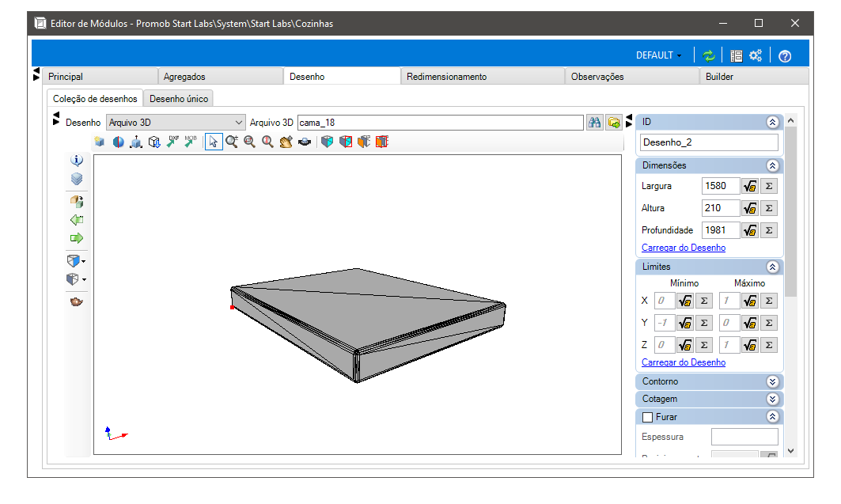The height and width of the screenshot is (504, 841).
Task: Click the green right arrow icon
Action: (77, 238)
